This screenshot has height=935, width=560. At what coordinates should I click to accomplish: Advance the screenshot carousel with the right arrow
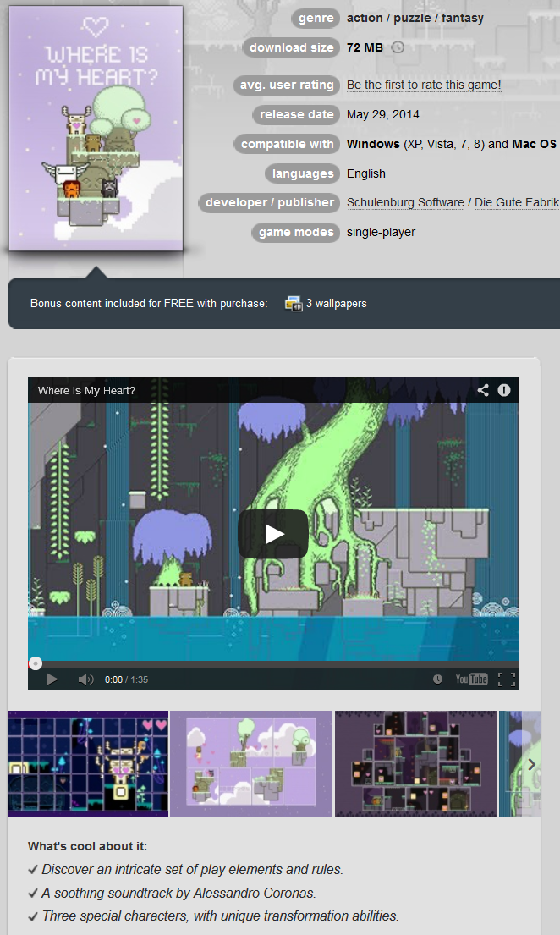pyautogui.click(x=531, y=764)
